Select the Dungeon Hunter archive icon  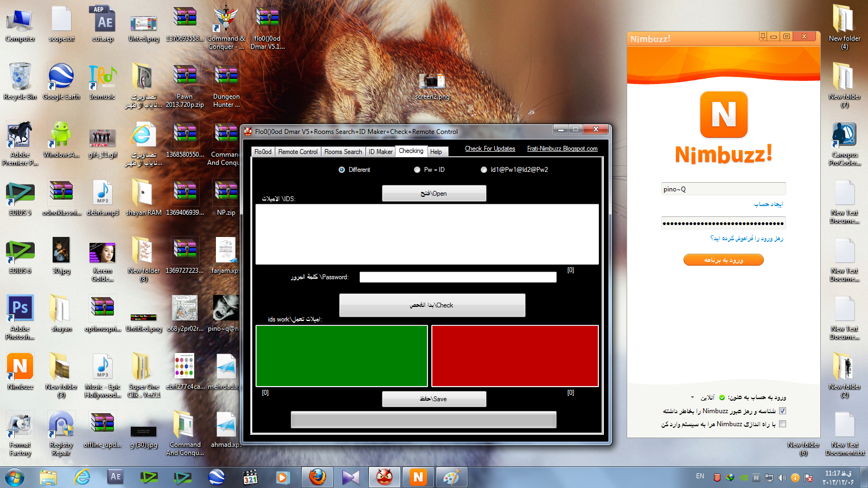(226, 86)
